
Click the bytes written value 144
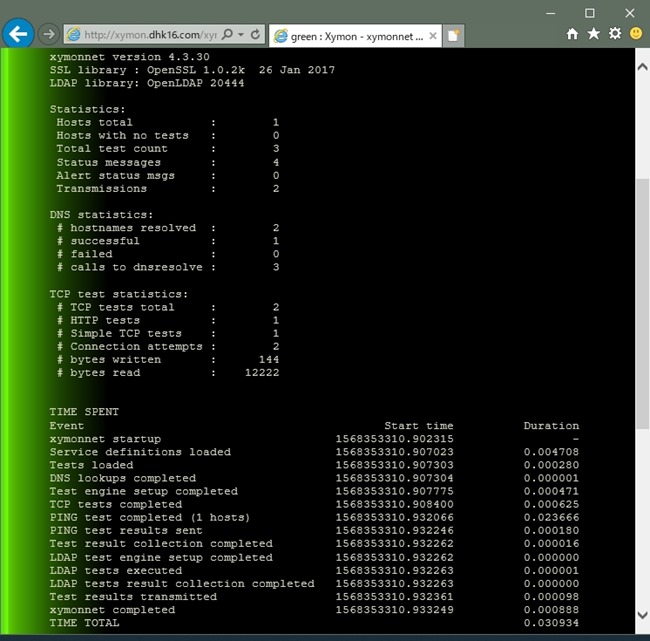point(269,359)
